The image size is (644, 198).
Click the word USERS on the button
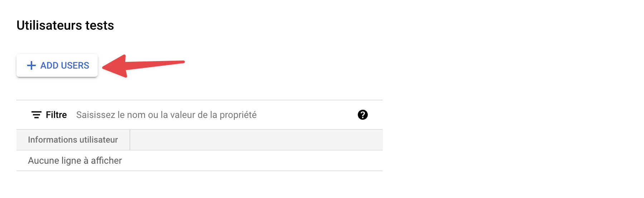[x=75, y=65]
